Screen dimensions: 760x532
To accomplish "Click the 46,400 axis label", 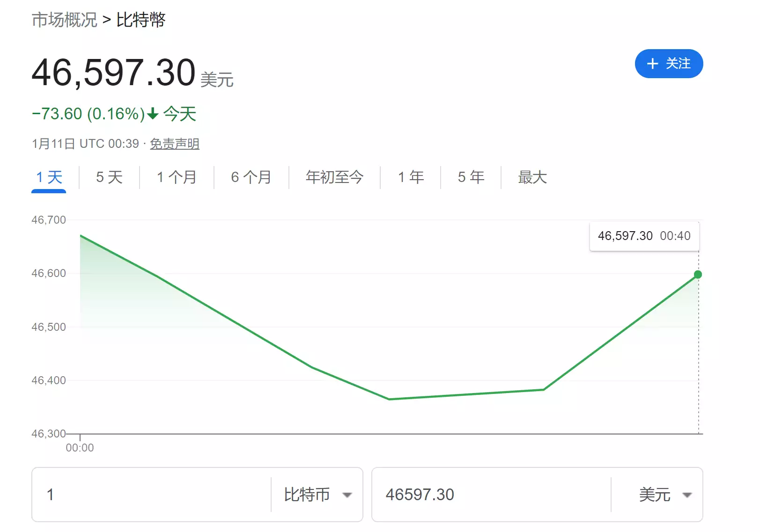I will pyautogui.click(x=49, y=380).
